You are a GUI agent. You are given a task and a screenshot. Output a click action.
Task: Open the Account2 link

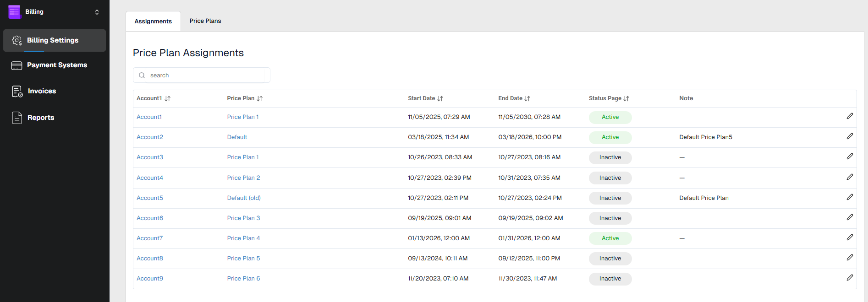(150, 137)
